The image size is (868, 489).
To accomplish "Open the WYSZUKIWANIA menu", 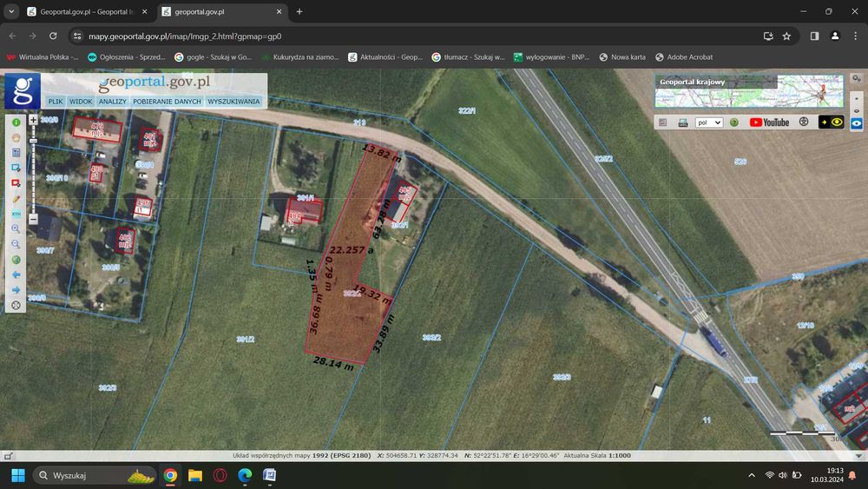I will click(x=233, y=102).
